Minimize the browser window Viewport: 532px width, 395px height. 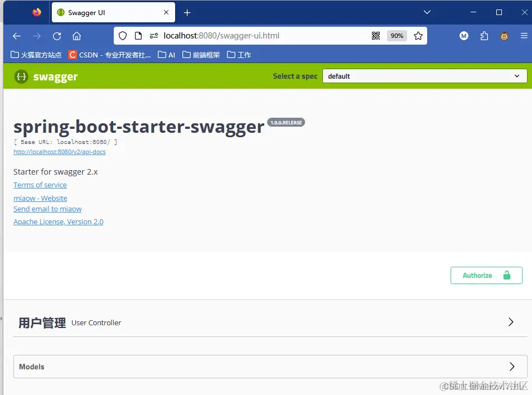[473, 12]
